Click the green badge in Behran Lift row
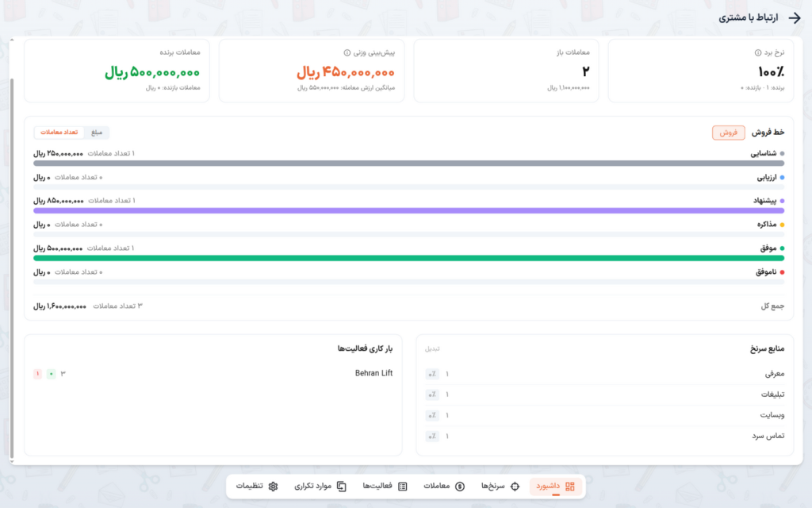Screen dimensions: 812x508 pos(52,374)
